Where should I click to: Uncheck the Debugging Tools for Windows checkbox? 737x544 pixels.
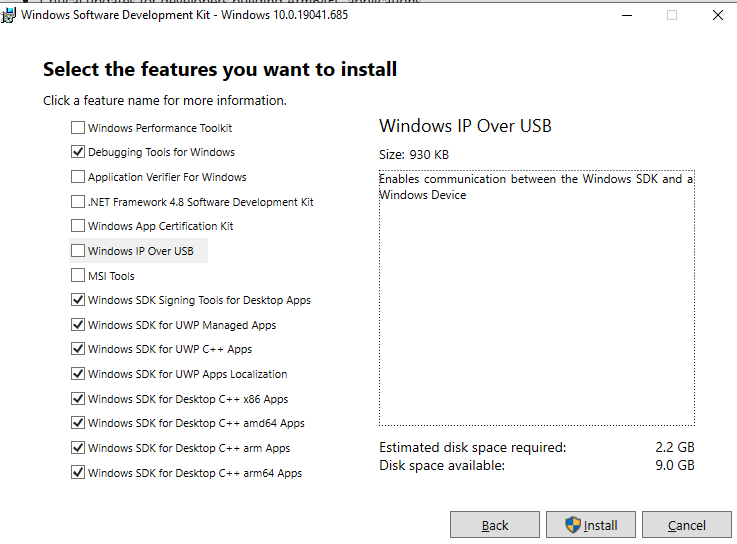(78, 152)
